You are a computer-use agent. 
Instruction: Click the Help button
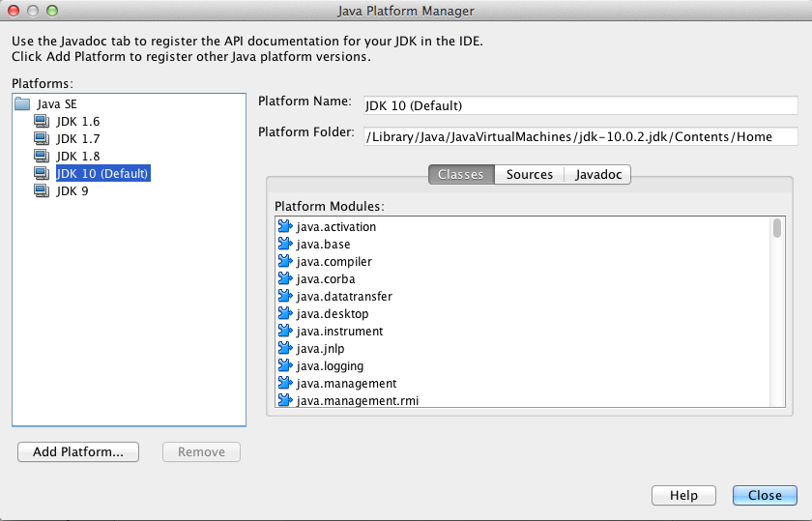[682, 495]
